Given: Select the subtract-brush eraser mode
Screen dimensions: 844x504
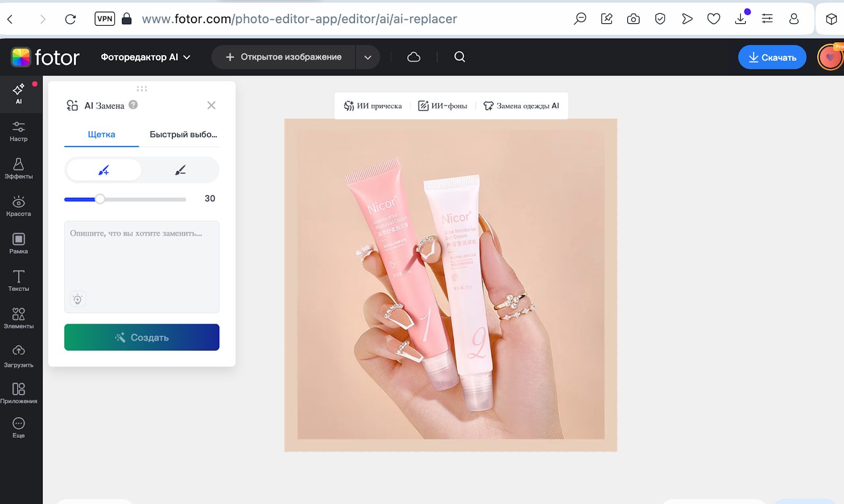Looking at the screenshot, I should 180,170.
